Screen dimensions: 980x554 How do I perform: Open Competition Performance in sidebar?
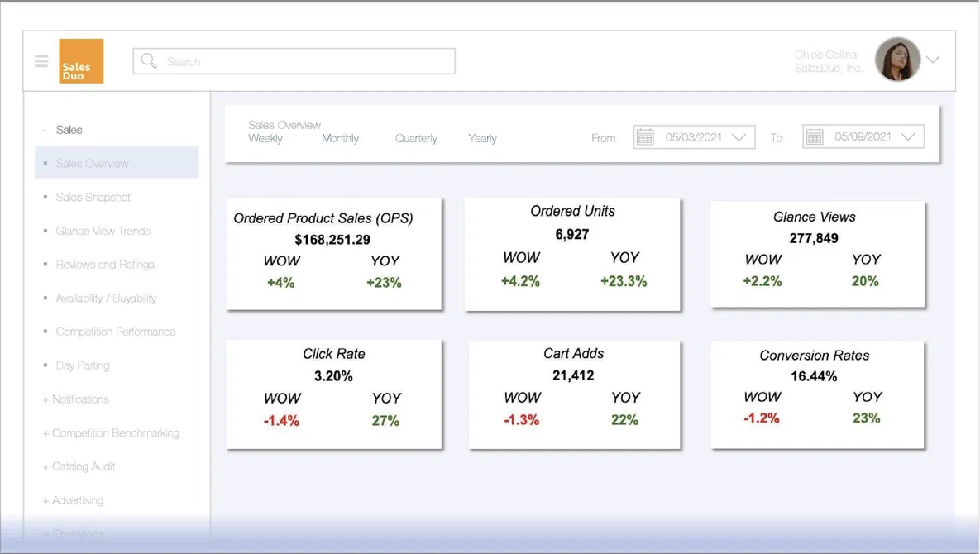tap(116, 332)
